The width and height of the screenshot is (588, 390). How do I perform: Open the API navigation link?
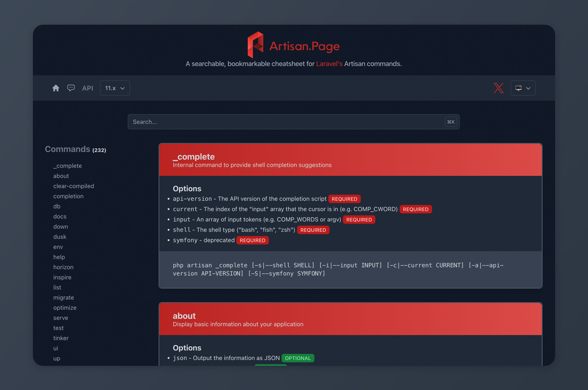point(87,88)
